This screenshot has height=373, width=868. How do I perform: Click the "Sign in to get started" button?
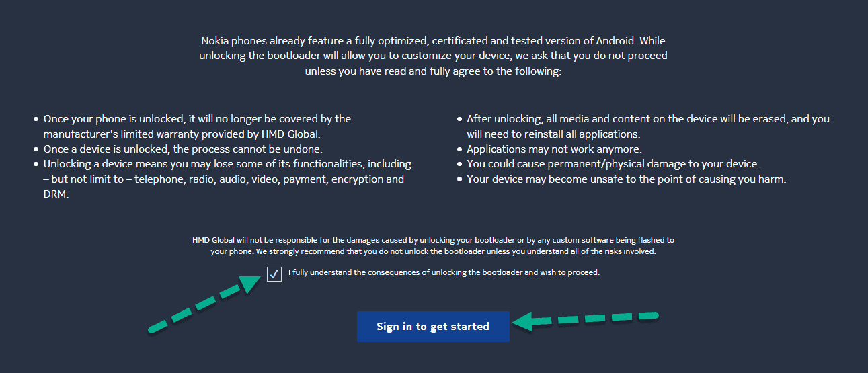(433, 327)
